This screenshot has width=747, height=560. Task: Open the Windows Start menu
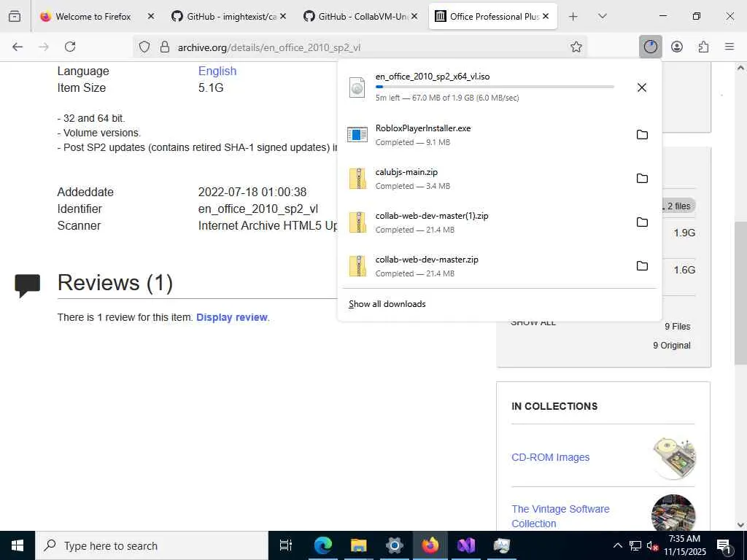[x=18, y=545]
